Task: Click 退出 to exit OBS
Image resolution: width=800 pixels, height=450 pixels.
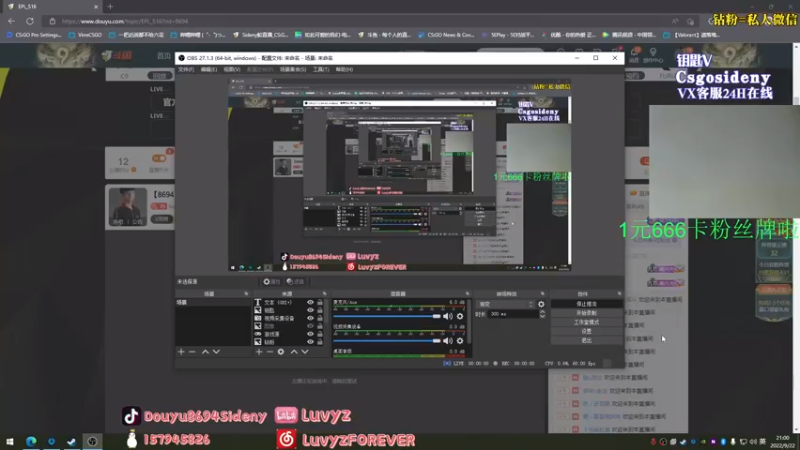Action: (586, 340)
